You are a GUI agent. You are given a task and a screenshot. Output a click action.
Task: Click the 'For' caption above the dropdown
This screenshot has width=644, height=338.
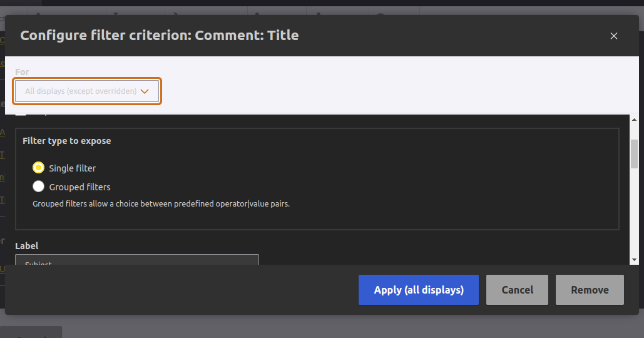point(22,72)
